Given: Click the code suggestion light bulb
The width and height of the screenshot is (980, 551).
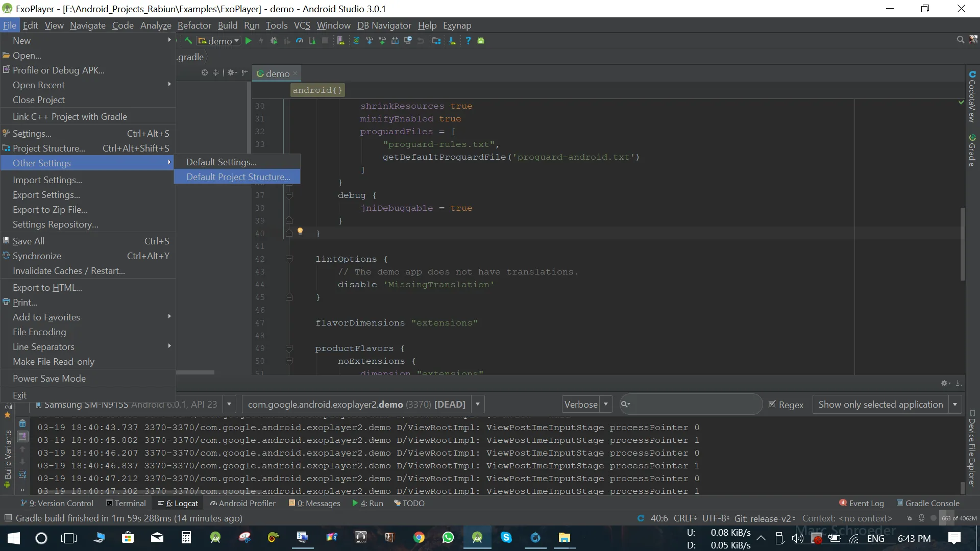Looking at the screenshot, I should click(x=300, y=232).
